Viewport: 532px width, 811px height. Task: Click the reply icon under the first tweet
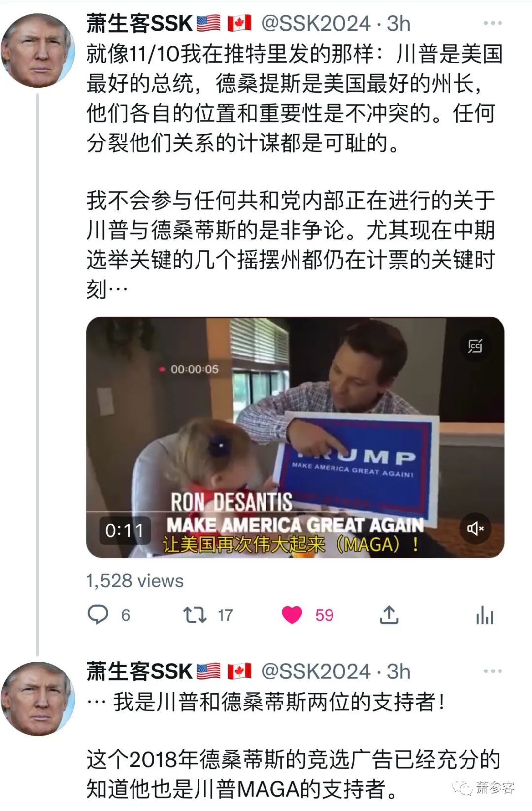point(98,615)
